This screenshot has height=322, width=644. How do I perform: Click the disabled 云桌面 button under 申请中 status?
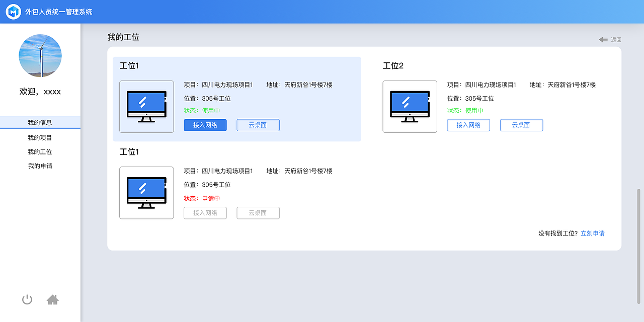[258, 213]
